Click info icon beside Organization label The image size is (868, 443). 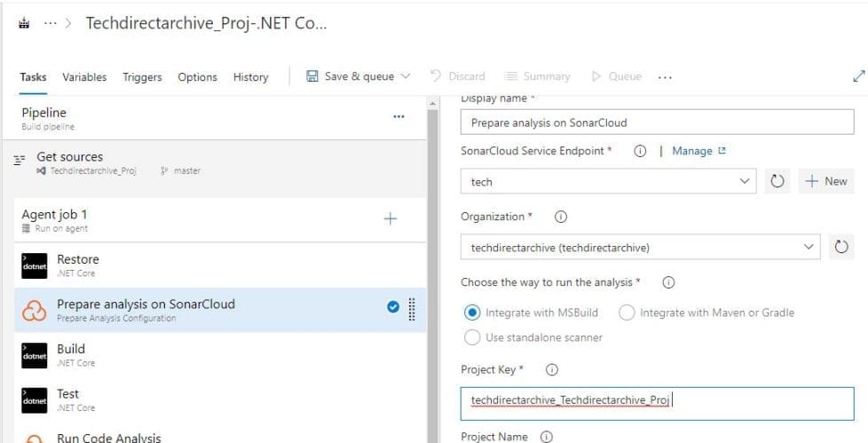(560, 217)
